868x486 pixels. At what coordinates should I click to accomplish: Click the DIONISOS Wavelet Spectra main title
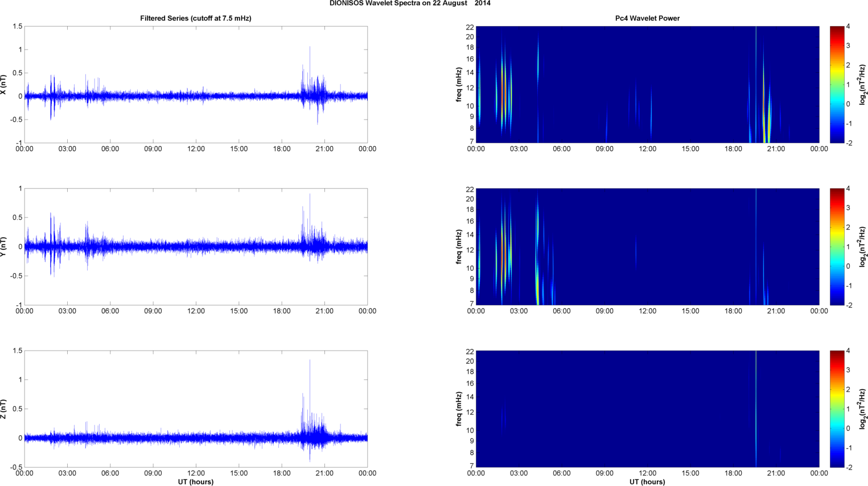pos(410,3)
